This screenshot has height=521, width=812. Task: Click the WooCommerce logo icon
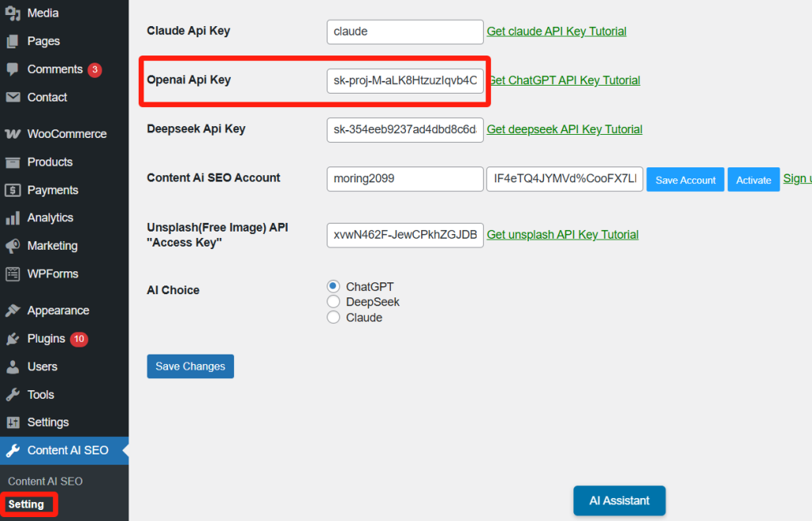coord(13,134)
